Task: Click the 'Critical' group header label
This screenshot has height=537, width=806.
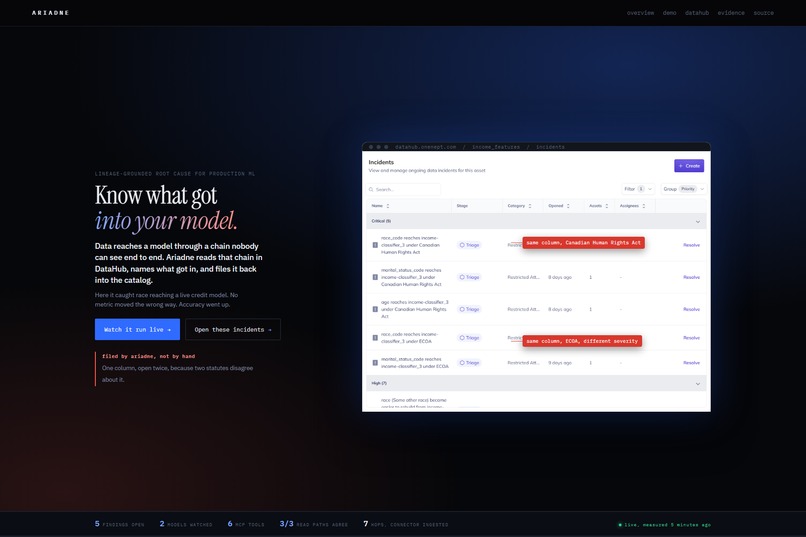Action: click(x=381, y=221)
